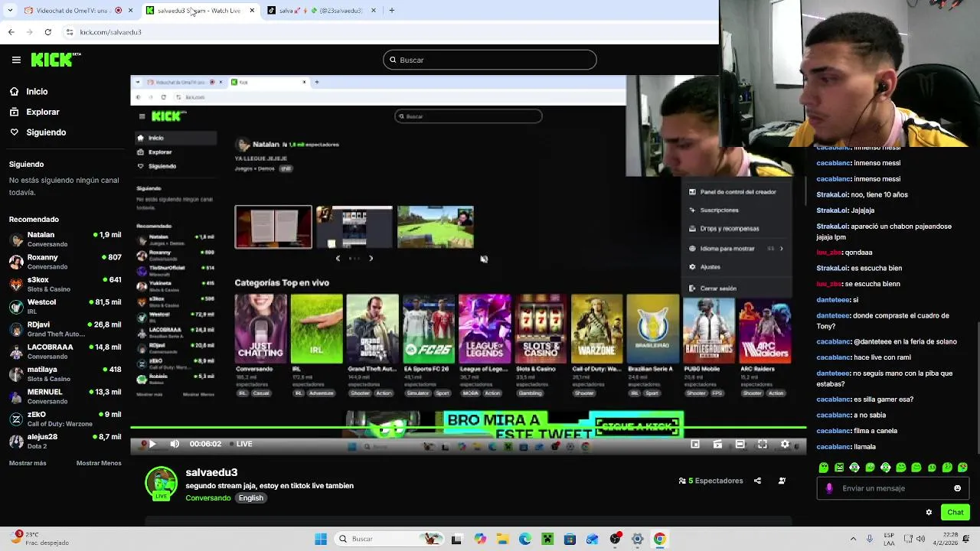Send message with Chat button
The width and height of the screenshot is (980, 551).
pyautogui.click(x=955, y=512)
